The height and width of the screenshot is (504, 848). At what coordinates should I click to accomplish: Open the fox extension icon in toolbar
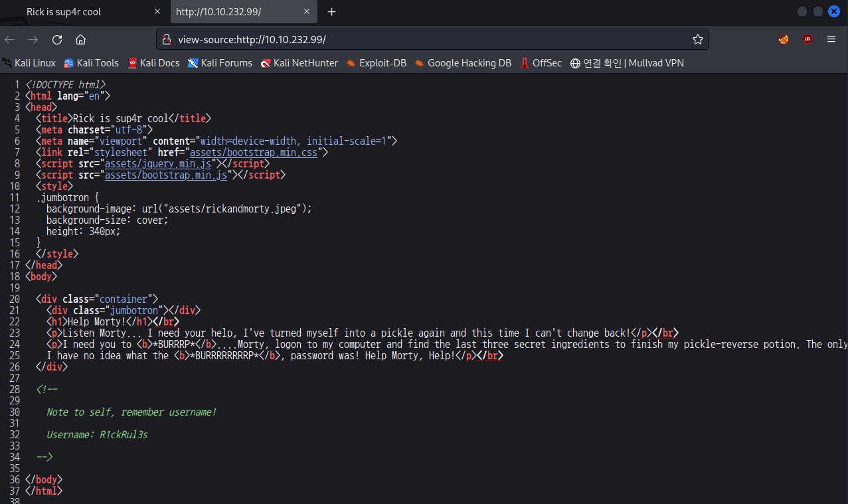(784, 39)
